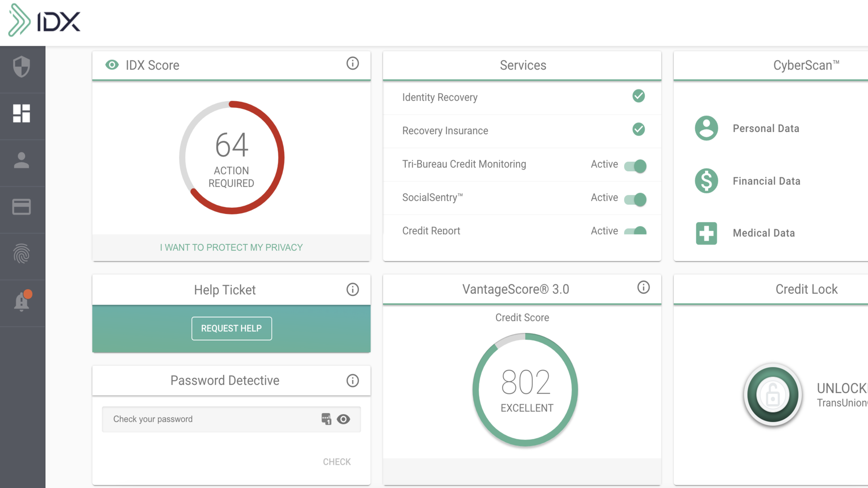
Task: Select Personal Data label
Action: 766,128
